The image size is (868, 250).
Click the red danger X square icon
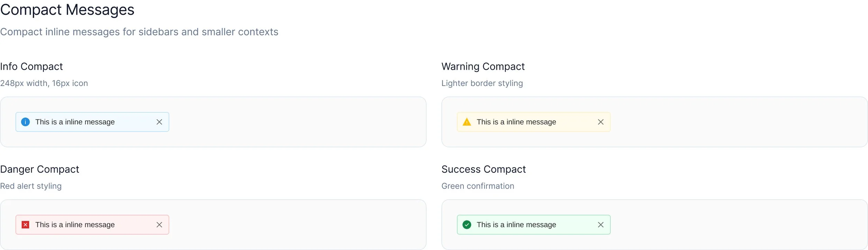25,225
